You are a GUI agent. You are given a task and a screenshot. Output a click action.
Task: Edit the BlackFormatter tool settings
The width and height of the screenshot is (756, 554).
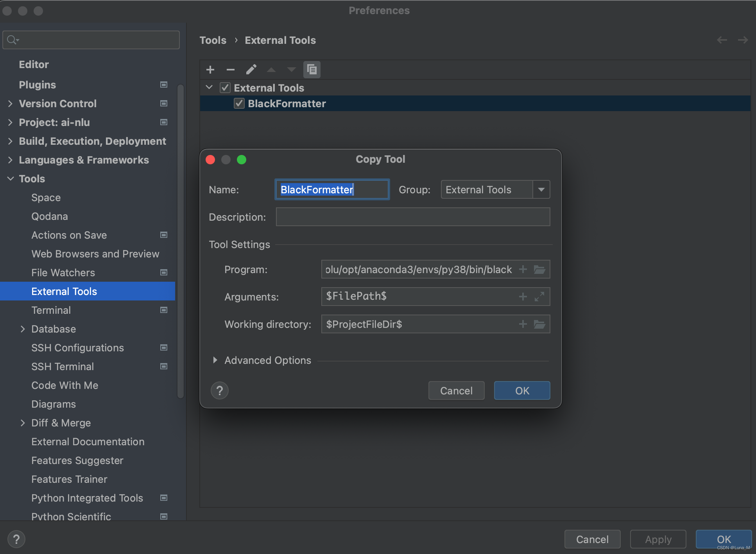click(x=251, y=69)
